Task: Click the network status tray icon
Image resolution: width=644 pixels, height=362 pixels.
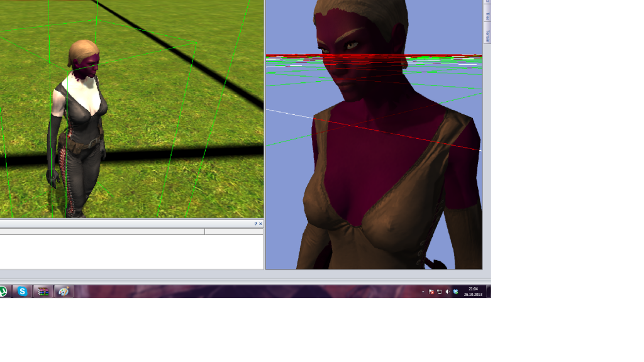Action: coord(439,292)
